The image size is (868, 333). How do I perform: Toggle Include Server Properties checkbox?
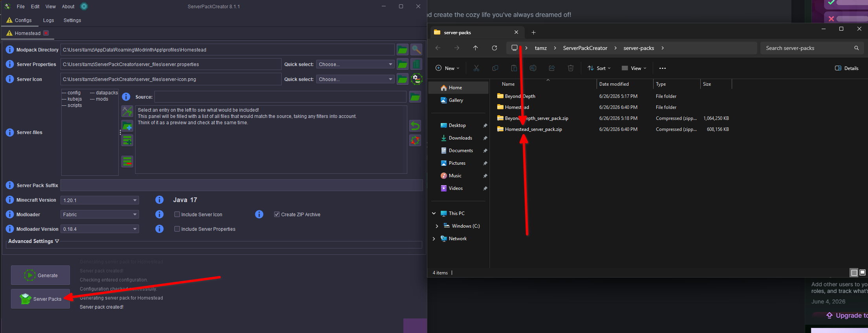click(177, 229)
